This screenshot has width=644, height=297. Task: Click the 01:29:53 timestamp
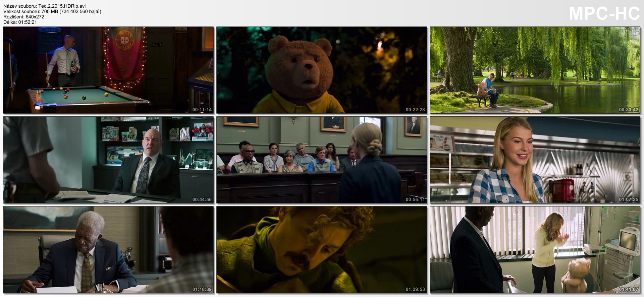(x=415, y=289)
